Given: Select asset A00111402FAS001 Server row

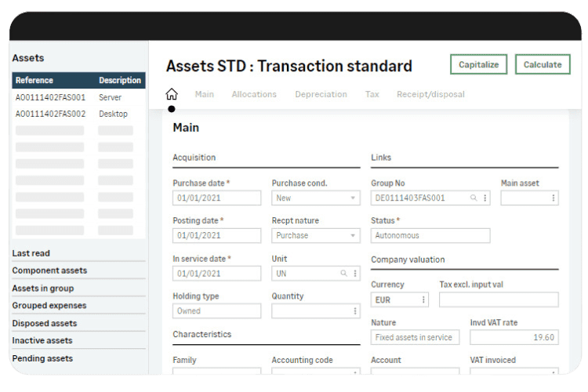Looking at the screenshot, I should 78,98.
